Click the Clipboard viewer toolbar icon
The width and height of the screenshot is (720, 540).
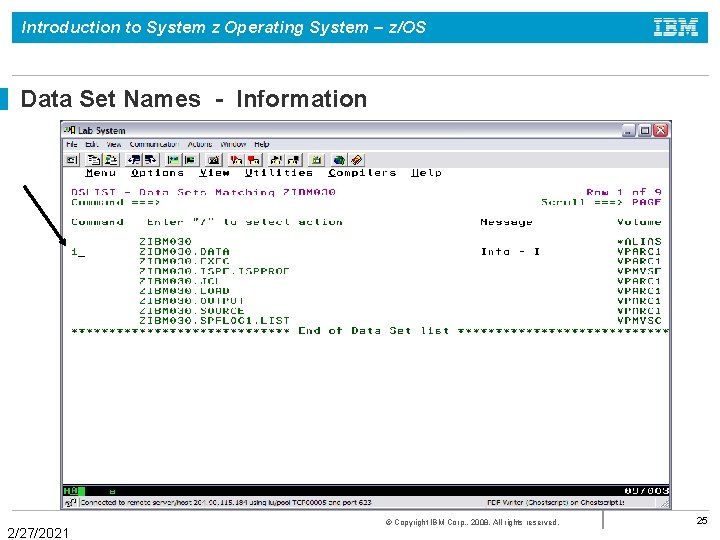coord(316,160)
